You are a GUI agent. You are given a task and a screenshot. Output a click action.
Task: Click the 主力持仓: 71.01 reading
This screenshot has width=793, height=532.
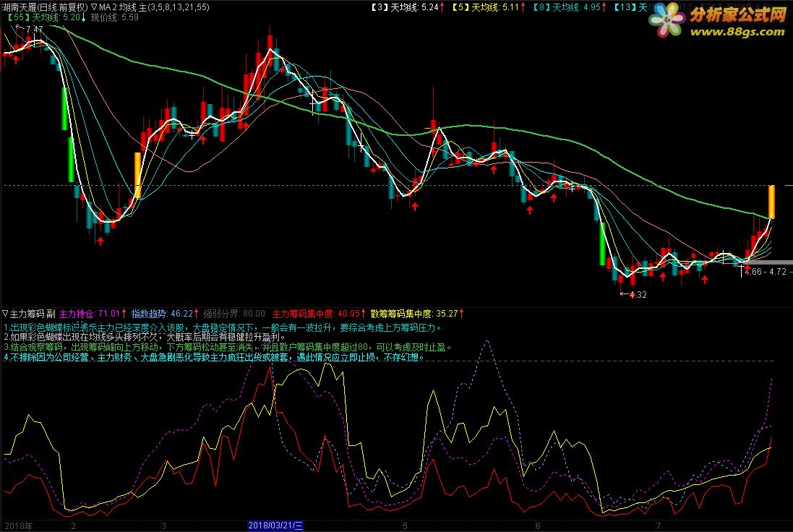point(90,314)
